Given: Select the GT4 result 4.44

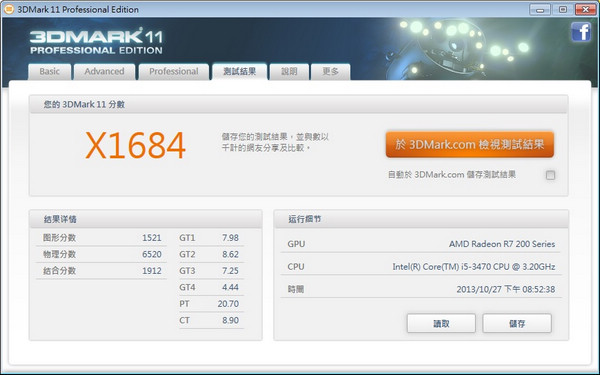Looking at the screenshot, I should click(230, 287).
